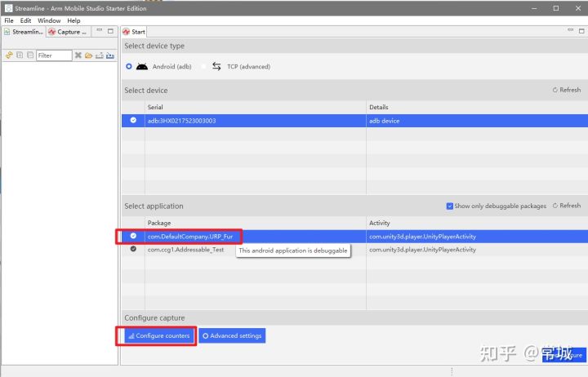Click the delete X icon beside Filter
This screenshot has height=377, width=588.
[x=78, y=55]
